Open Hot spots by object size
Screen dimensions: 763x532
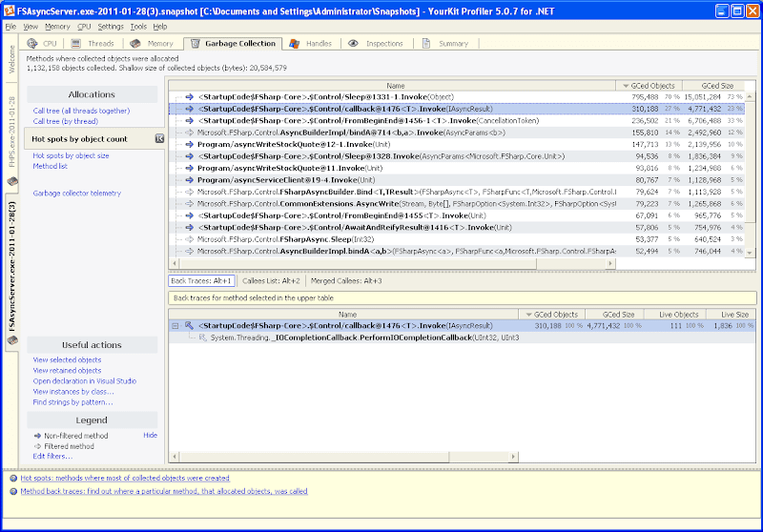pos(71,155)
